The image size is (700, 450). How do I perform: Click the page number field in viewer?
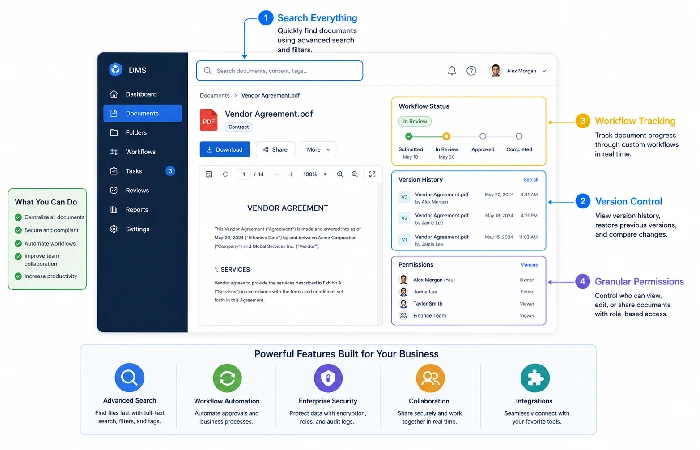pos(244,174)
